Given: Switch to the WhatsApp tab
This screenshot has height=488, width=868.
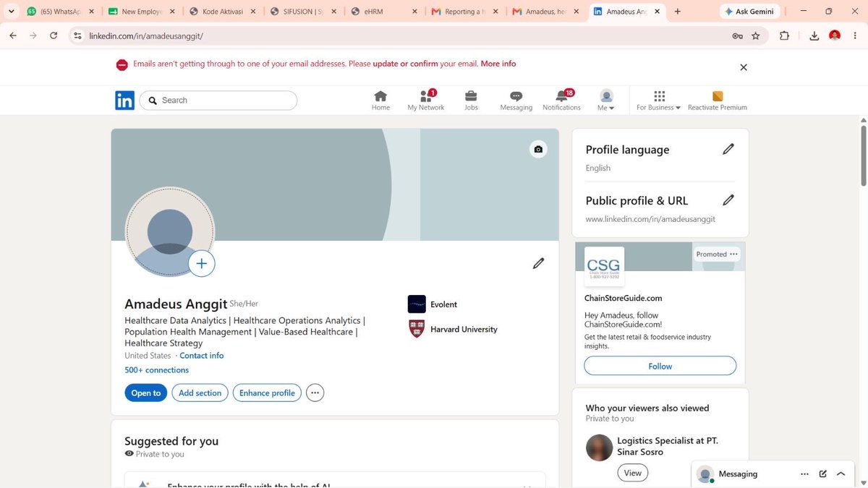Looking at the screenshot, I should pyautogui.click(x=59, y=12).
